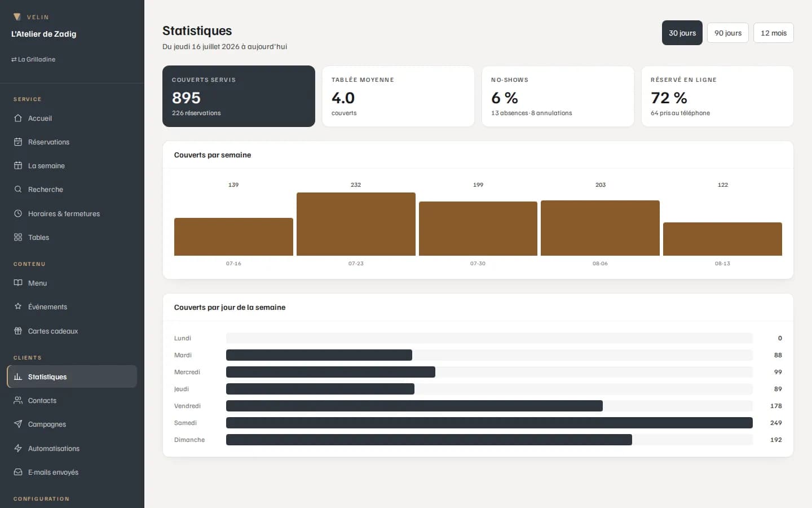This screenshot has width=812, height=508.
Task: Open Réservations via its calendar icon
Action: 18,142
